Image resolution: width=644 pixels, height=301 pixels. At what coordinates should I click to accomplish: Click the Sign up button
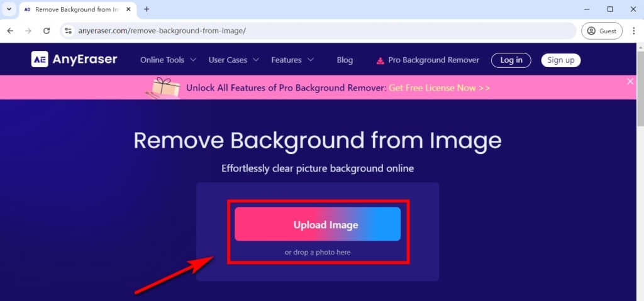click(x=560, y=60)
